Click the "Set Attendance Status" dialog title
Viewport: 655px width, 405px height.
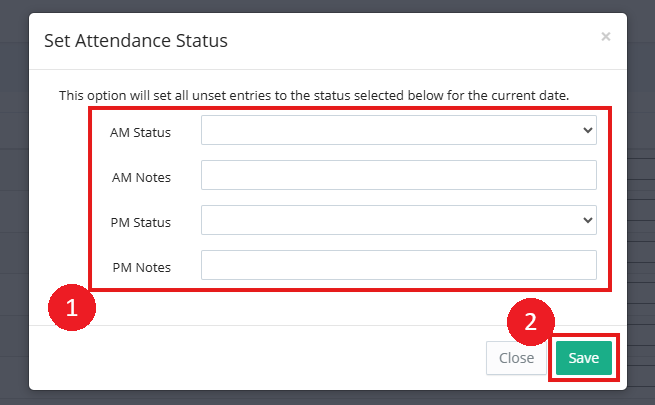pyautogui.click(x=136, y=41)
